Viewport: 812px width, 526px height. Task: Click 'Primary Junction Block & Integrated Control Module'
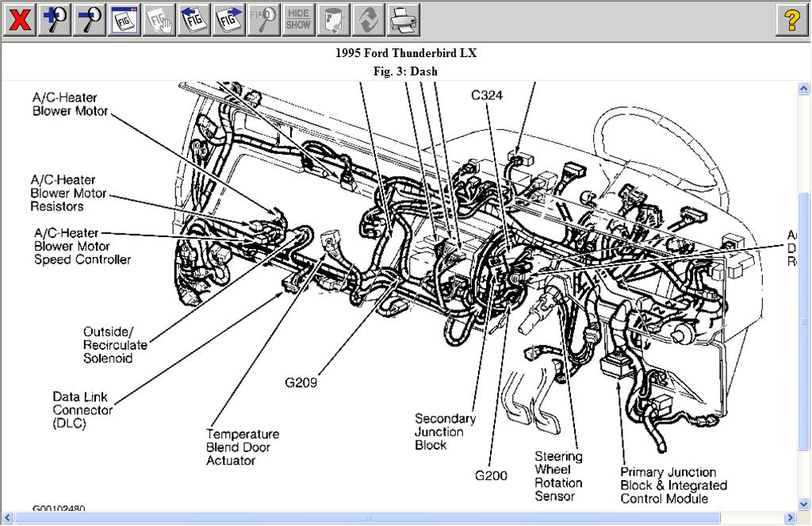tap(673, 486)
